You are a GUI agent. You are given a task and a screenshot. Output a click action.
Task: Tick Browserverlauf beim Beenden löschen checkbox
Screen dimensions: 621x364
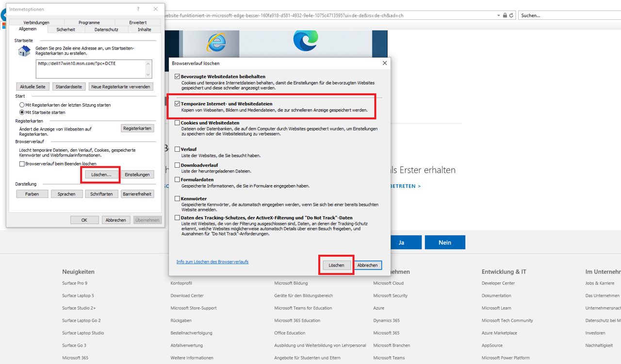pyautogui.click(x=22, y=164)
